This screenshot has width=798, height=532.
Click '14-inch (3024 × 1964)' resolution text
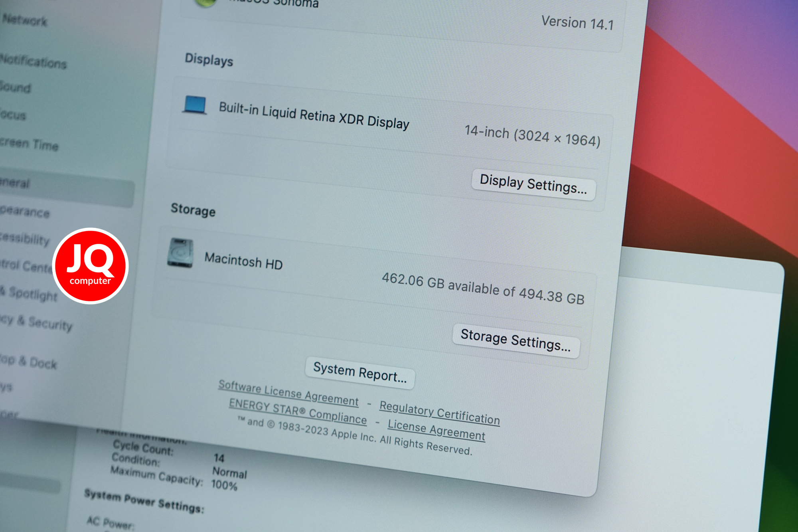(533, 136)
